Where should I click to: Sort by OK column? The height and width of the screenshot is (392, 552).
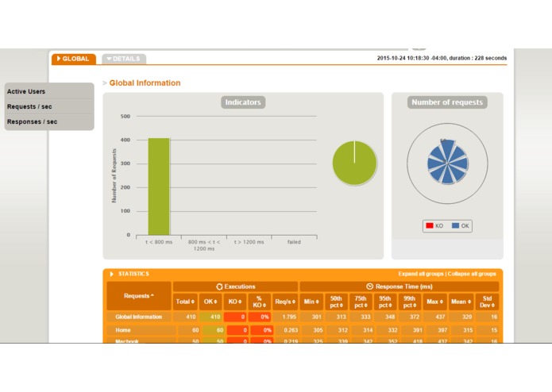[x=210, y=302]
